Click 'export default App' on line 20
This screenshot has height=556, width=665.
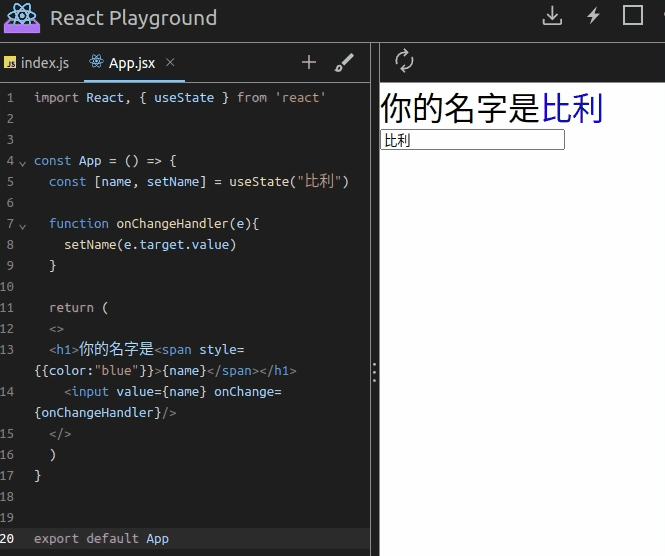click(101, 539)
